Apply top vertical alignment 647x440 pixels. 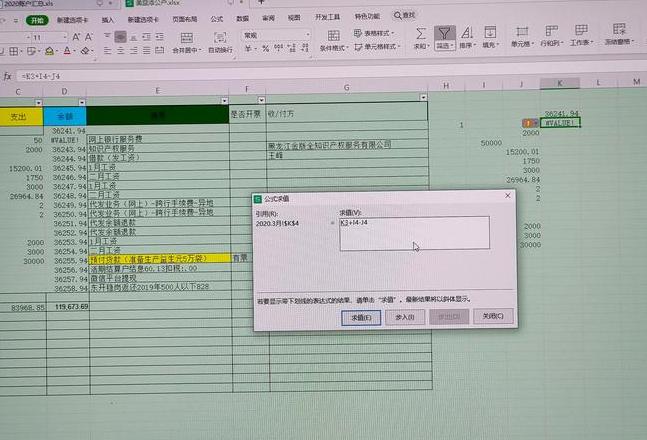pyautogui.click(x=107, y=36)
